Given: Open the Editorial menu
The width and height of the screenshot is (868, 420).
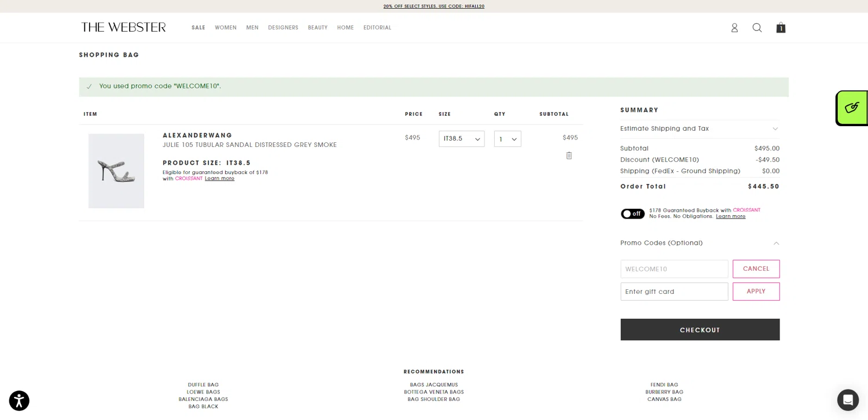Looking at the screenshot, I should (377, 28).
